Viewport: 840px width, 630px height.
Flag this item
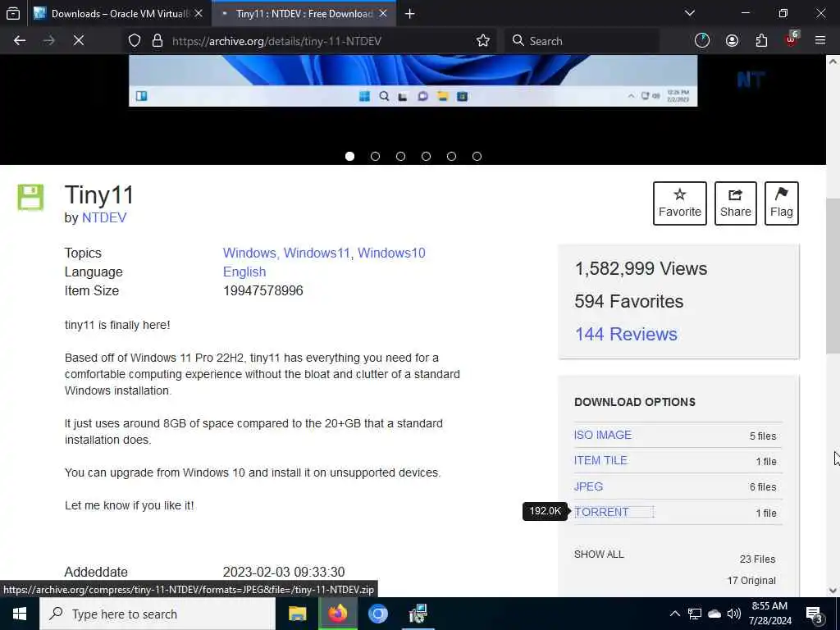coord(782,203)
